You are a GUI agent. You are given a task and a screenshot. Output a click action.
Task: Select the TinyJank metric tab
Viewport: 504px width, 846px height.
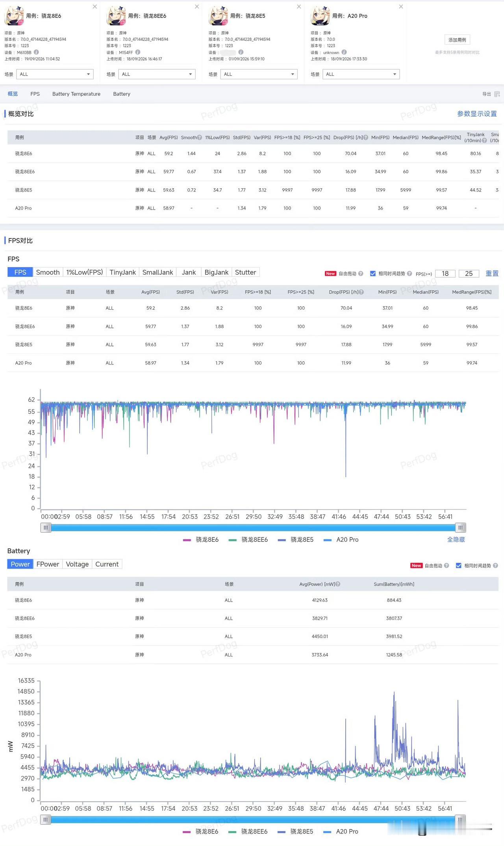(122, 272)
